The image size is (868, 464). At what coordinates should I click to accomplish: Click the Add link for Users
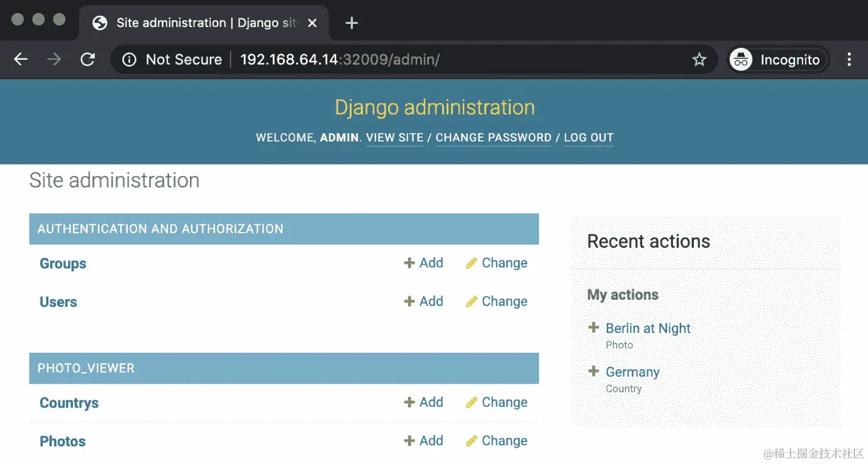tap(423, 301)
